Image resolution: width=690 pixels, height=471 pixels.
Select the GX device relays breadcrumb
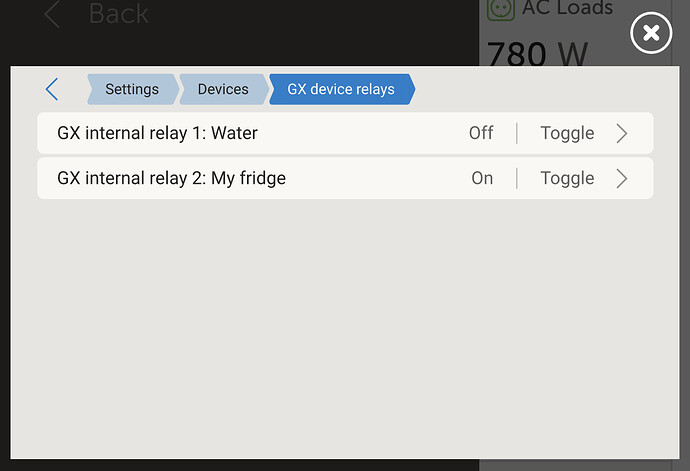pos(341,89)
